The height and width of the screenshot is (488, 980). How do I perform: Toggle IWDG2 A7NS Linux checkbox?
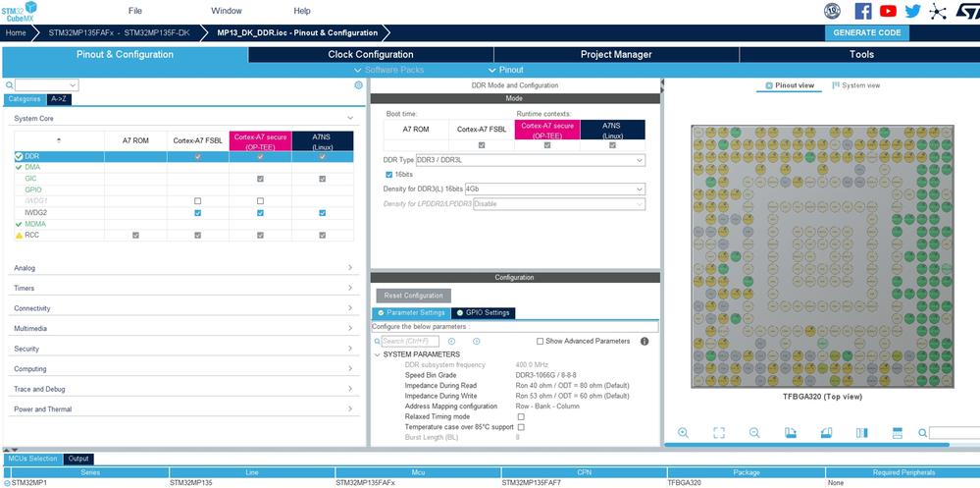pos(323,213)
